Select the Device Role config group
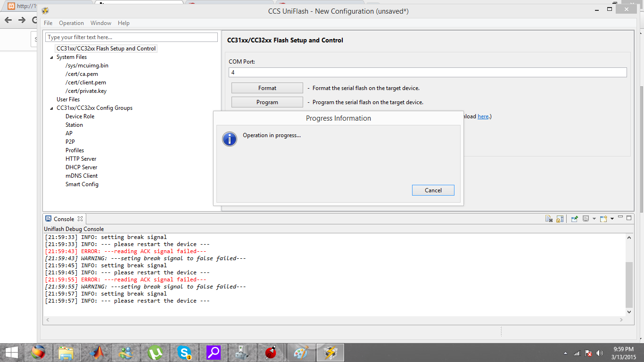The width and height of the screenshot is (644, 362). point(80,116)
